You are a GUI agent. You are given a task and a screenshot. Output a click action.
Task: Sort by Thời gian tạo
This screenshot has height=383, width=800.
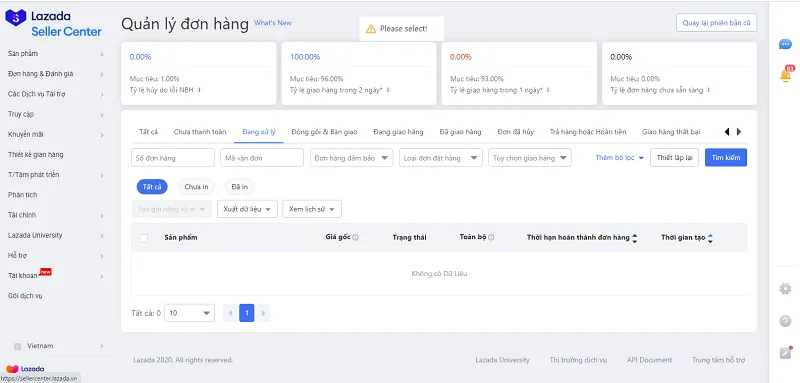coord(710,238)
